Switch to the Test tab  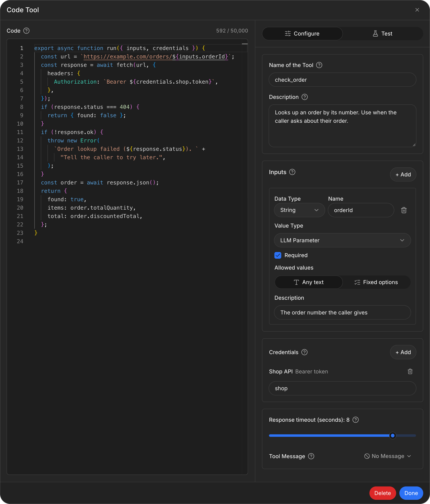[383, 34]
